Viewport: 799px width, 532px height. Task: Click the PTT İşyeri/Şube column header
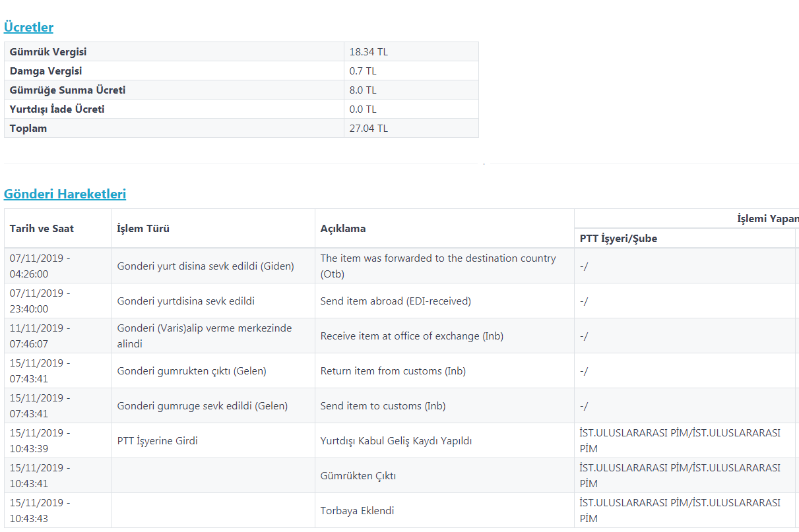tap(618, 238)
